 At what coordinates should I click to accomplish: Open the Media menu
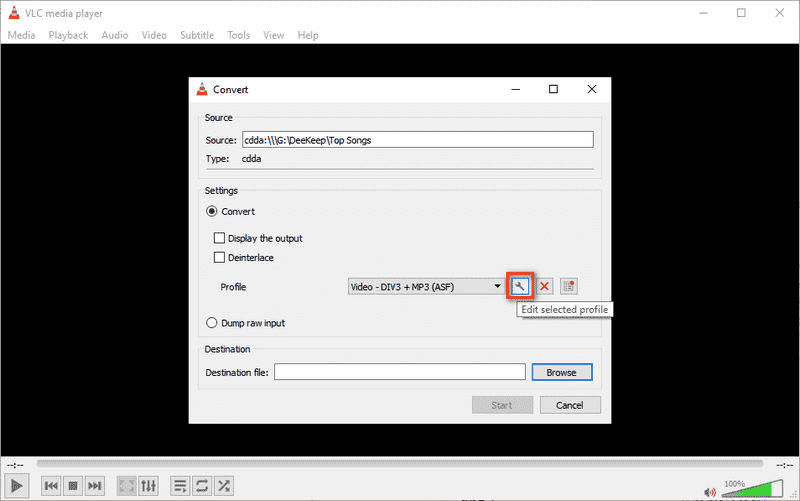[21, 35]
